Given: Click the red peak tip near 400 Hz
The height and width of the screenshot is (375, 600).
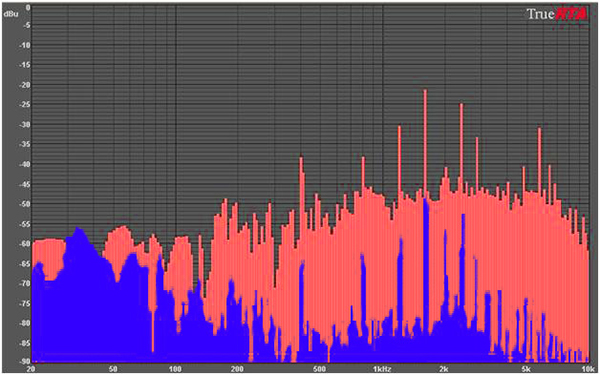Looking at the screenshot, I should pos(301,158).
